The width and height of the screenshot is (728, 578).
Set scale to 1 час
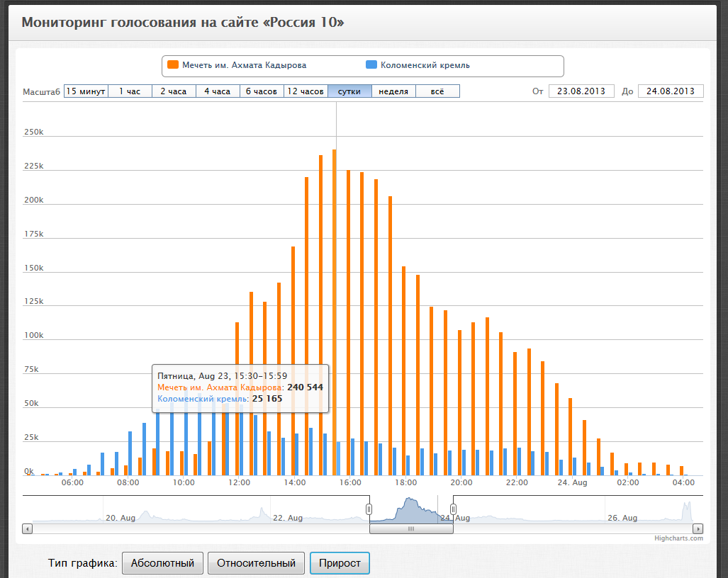point(130,91)
